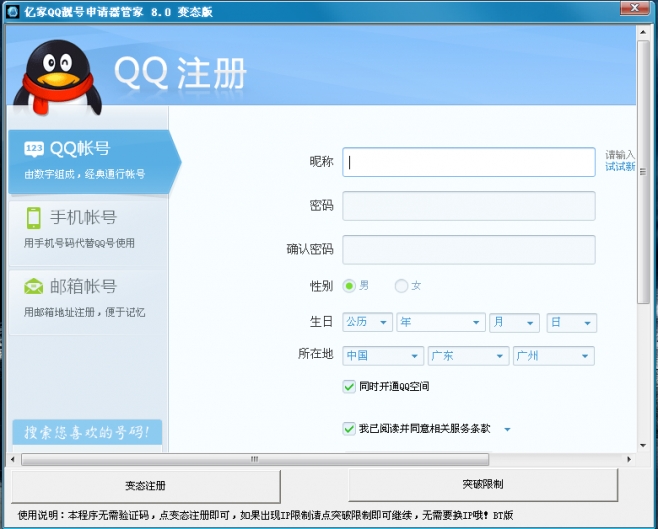Open the 年 birth year dropdown
The width and height of the screenshot is (658, 529).
[x=441, y=323]
